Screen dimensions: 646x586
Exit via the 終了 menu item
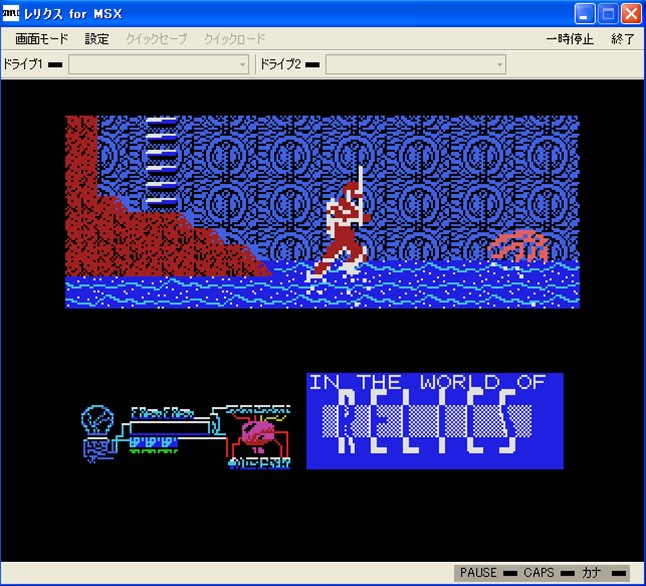[623, 39]
